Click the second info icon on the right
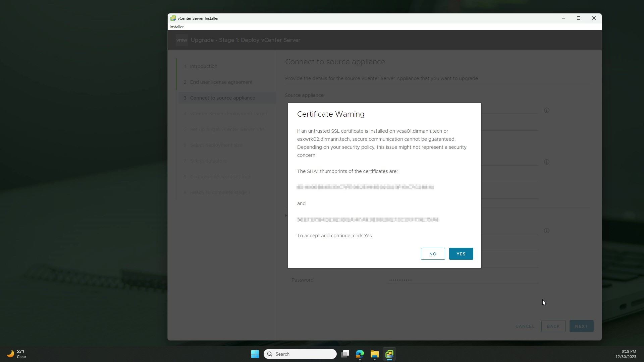This screenshot has height=362, width=644. [546, 162]
